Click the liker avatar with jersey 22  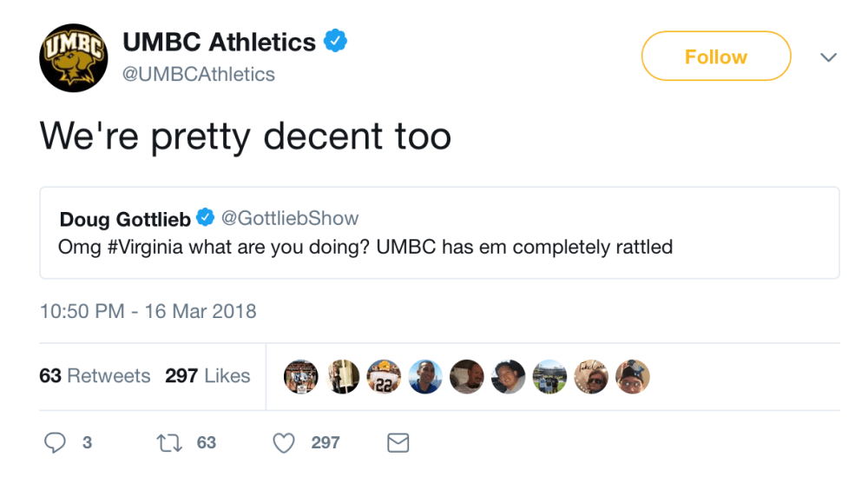click(x=385, y=376)
